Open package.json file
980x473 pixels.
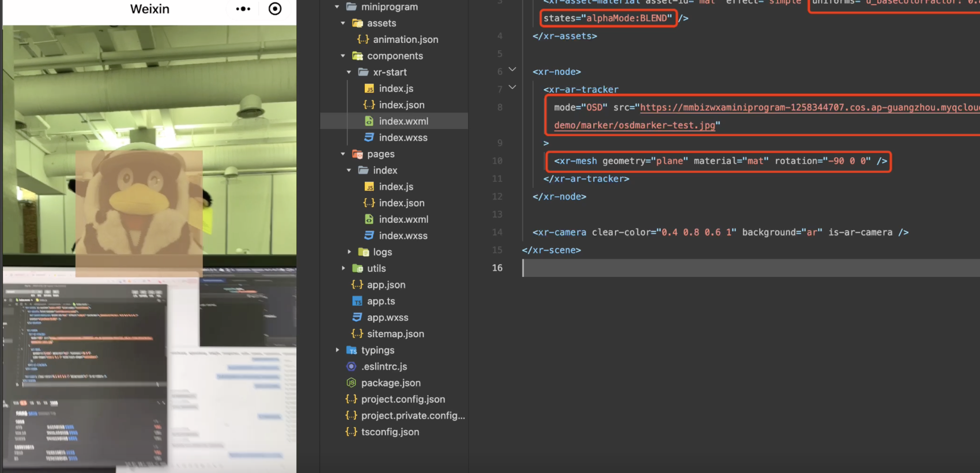[x=391, y=383]
